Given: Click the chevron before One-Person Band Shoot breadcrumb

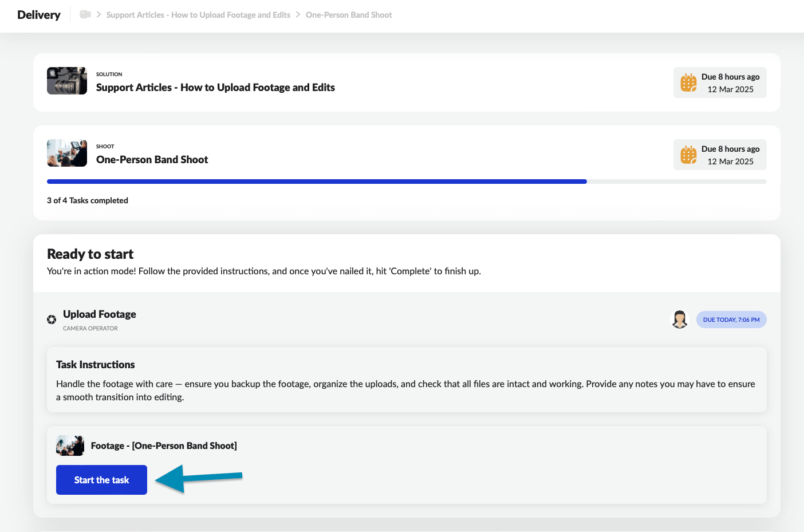Looking at the screenshot, I should 298,14.
